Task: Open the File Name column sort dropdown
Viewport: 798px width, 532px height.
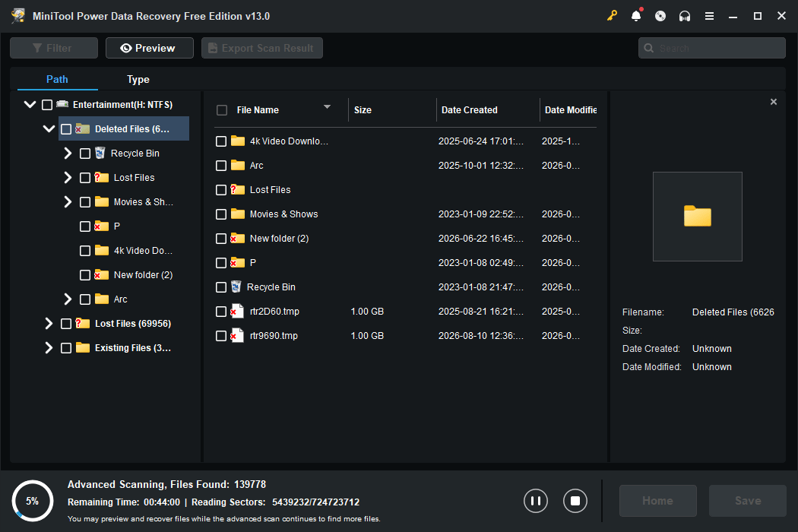Action: pyautogui.click(x=328, y=107)
